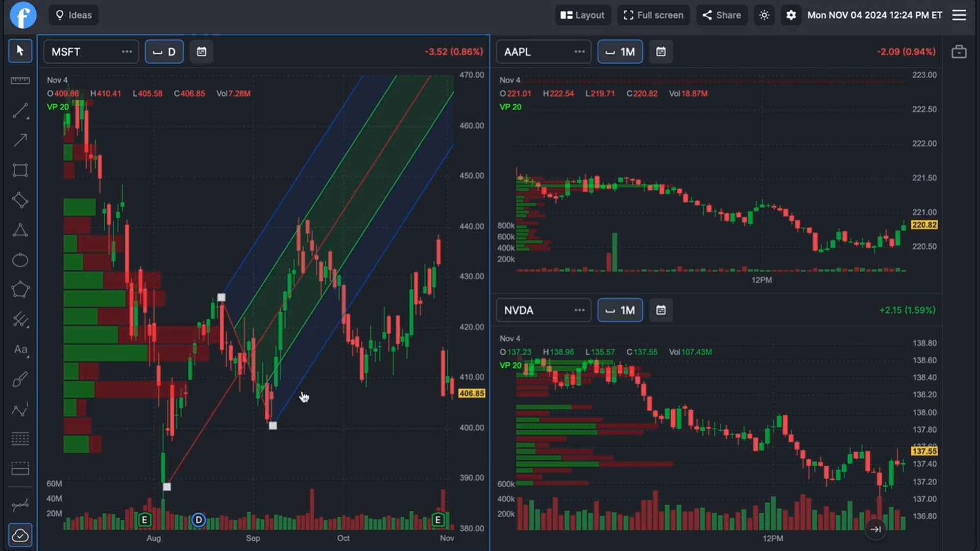The height and width of the screenshot is (551, 980).
Task: Click the NVDA current price label 137.55
Action: point(924,451)
